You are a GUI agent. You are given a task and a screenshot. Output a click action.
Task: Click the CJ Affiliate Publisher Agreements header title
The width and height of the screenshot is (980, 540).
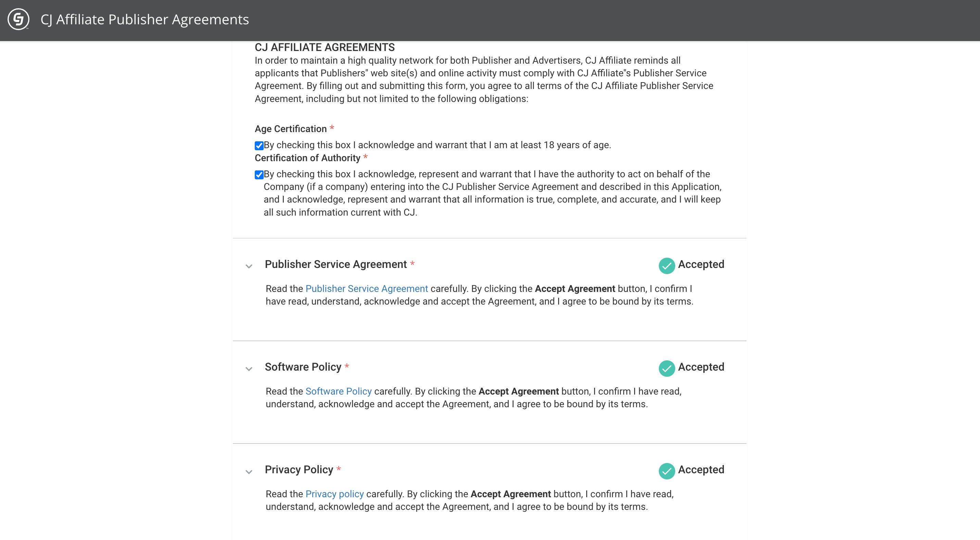coord(145,20)
